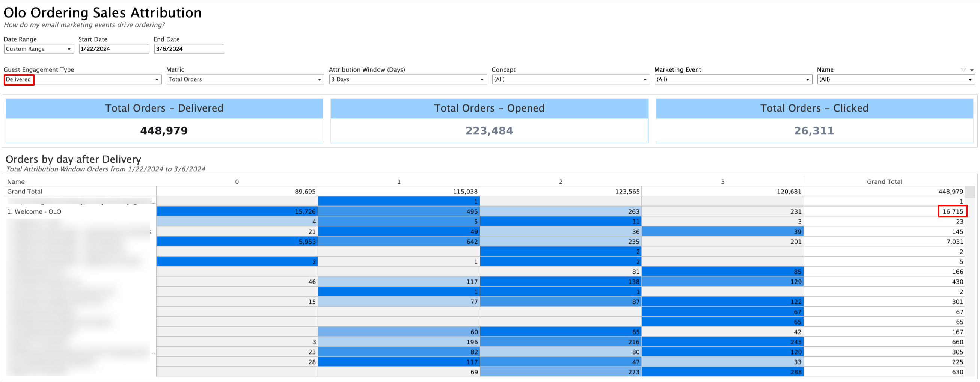This screenshot has width=980, height=382.
Task: Click the 288 day-3 cell in last row
Action: coord(722,373)
